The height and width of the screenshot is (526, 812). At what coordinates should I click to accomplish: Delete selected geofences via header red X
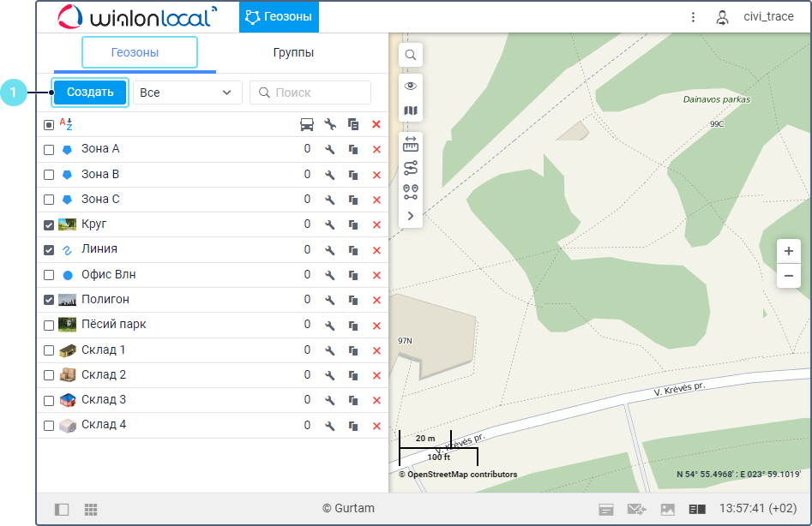point(376,124)
